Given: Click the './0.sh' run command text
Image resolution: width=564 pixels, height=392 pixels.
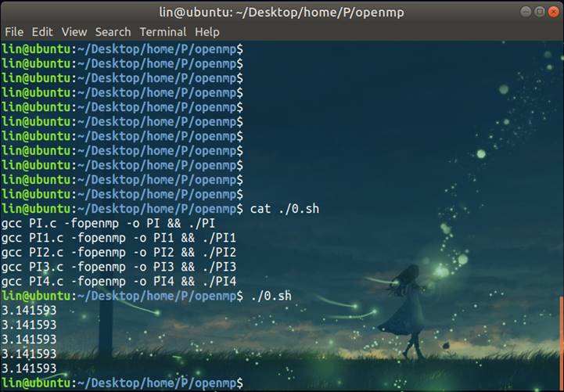Looking at the screenshot, I should point(271,296).
